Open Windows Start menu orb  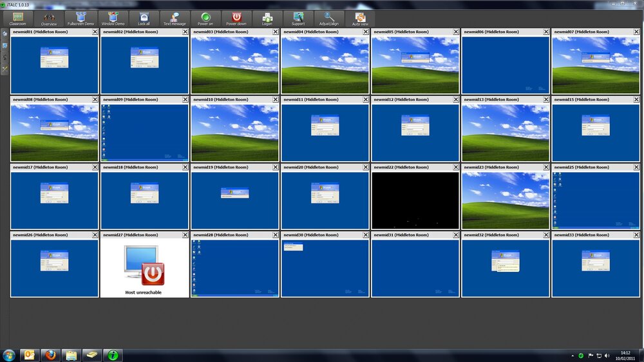8,355
